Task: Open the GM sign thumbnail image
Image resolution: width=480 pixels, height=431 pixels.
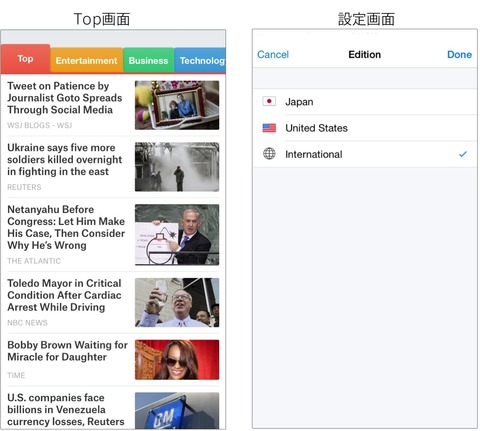Action: pyautogui.click(x=177, y=411)
